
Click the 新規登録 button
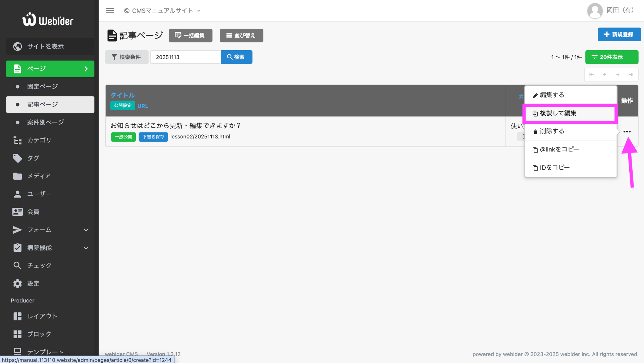coord(619,34)
